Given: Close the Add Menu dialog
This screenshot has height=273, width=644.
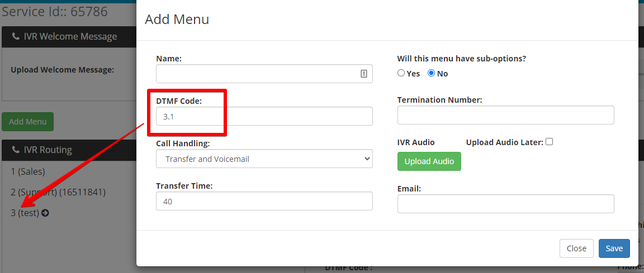Looking at the screenshot, I should pos(576,248).
